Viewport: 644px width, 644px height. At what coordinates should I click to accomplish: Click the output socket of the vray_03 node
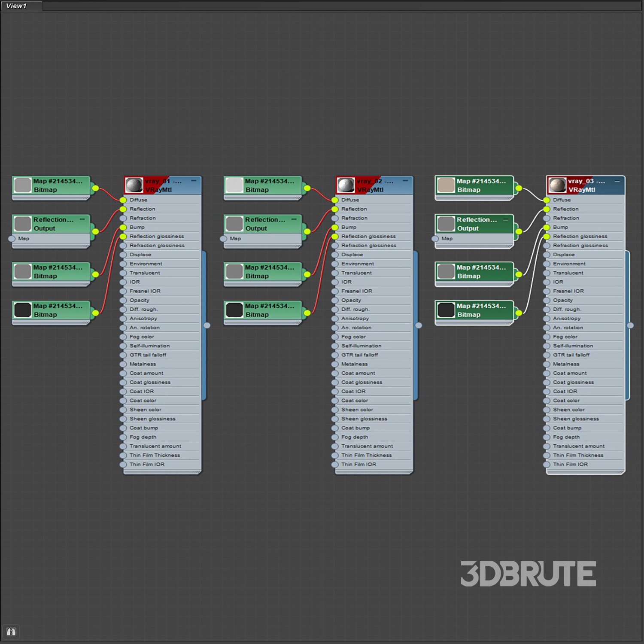click(630, 325)
